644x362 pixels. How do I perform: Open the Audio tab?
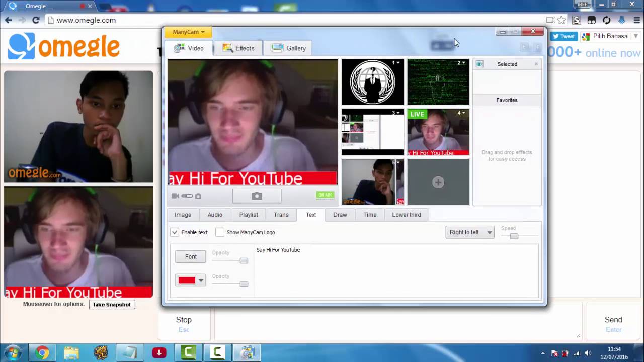tap(215, 215)
